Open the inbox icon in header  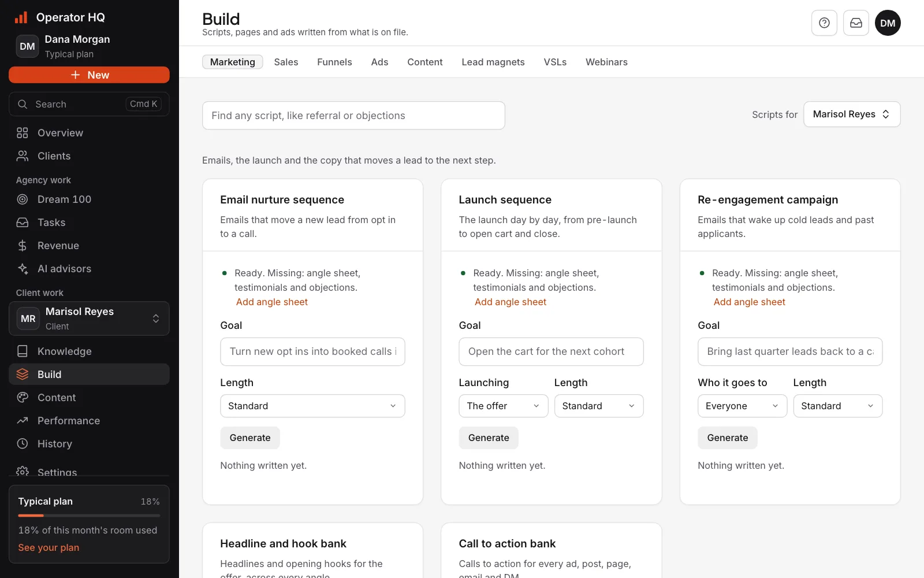[856, 23]
